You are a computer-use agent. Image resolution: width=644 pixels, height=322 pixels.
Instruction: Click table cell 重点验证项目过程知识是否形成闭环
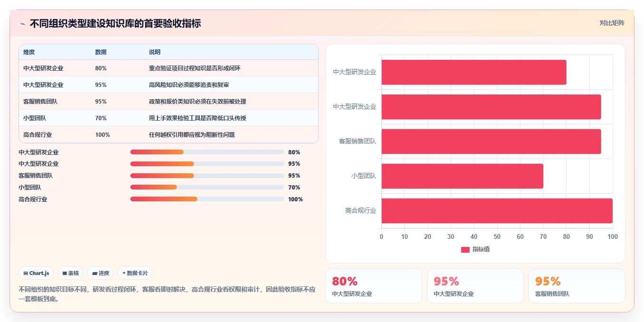coord(195,68)
